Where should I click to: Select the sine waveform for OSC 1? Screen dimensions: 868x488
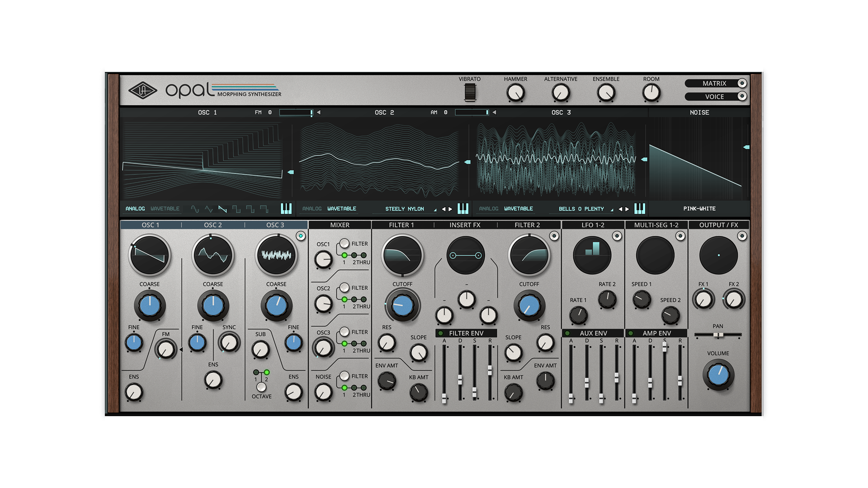click(194, 209)
